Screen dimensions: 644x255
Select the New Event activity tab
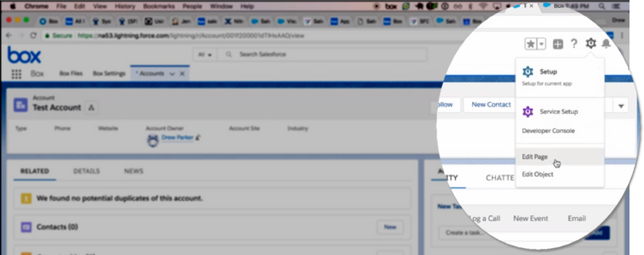[x=531, y=218]
